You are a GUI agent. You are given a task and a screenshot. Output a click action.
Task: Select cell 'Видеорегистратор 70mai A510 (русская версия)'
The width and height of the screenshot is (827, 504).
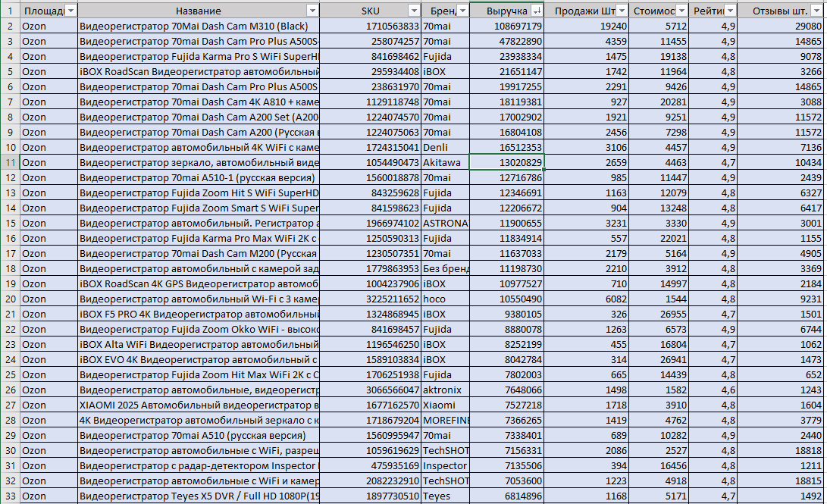tap(199, 436)
